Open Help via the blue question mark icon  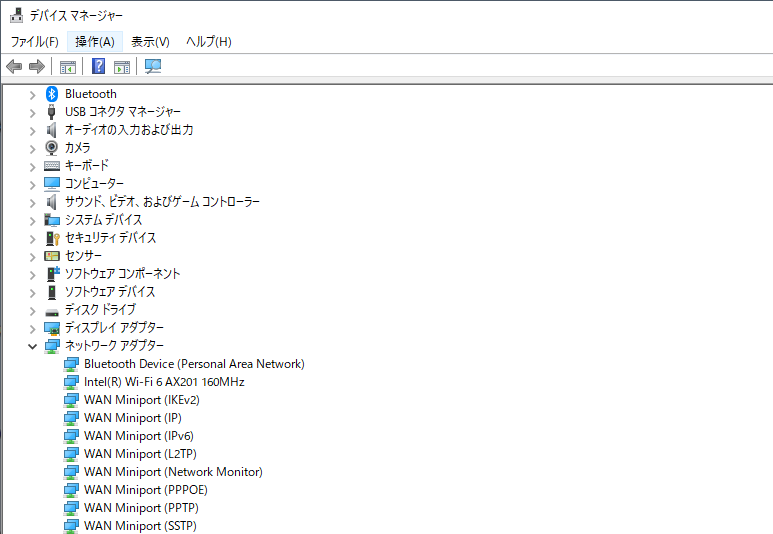pos(99,66)
